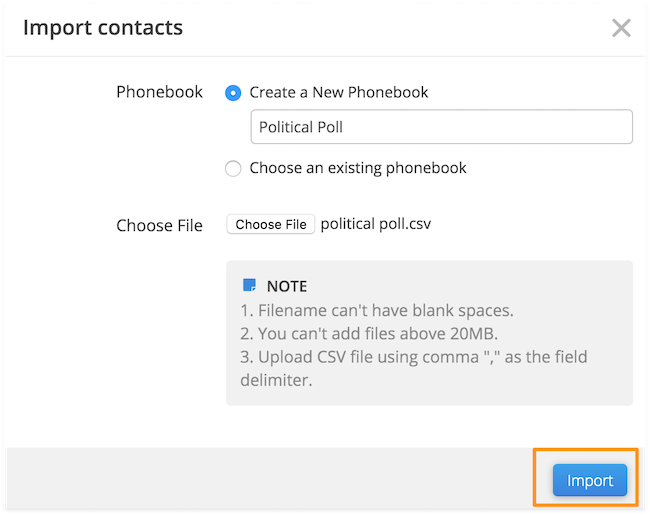This screenshot has width=650, height=515.
Task: Click the blue Import button
Action: point(589,480)
